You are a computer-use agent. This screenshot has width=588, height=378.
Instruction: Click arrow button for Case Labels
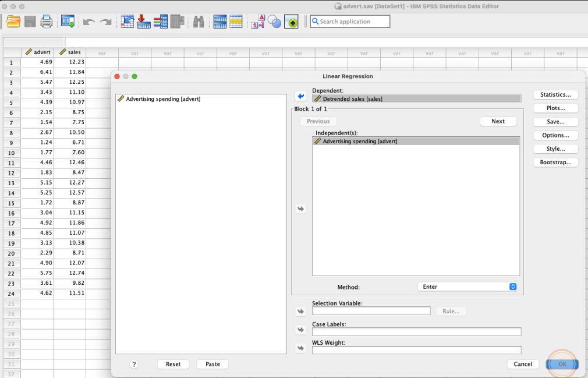[x=301, y=330]
